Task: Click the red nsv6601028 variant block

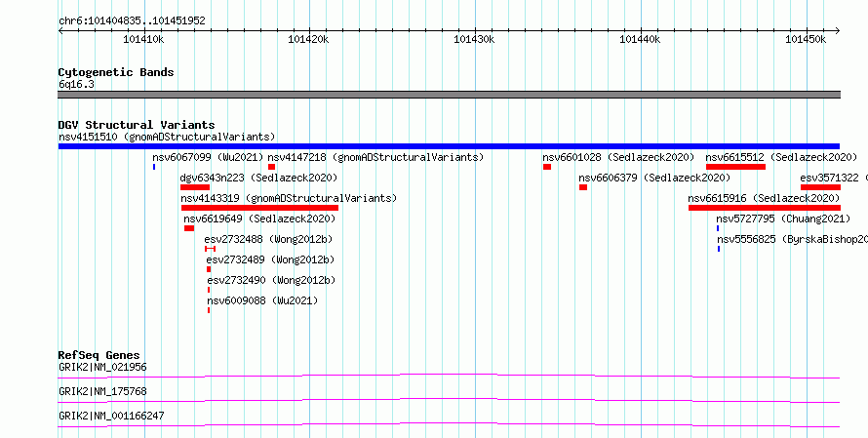Action: point(547,167)
